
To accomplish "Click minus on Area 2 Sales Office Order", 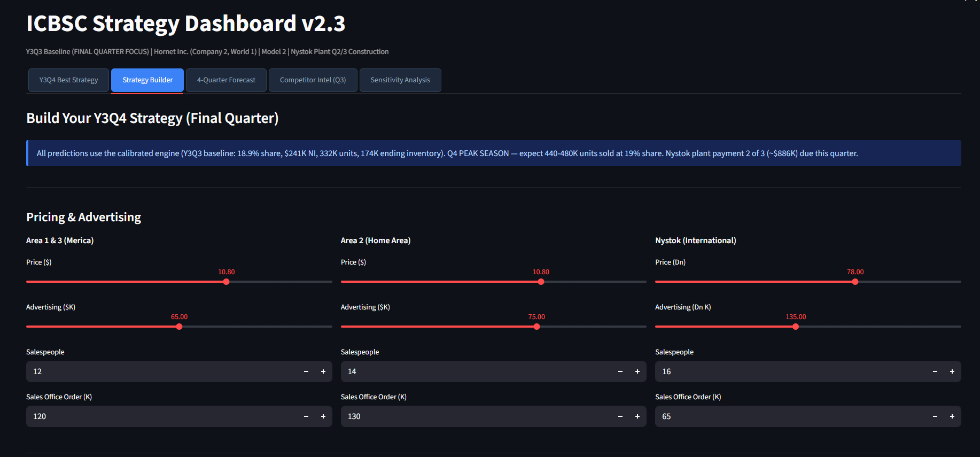I will 620,416.
